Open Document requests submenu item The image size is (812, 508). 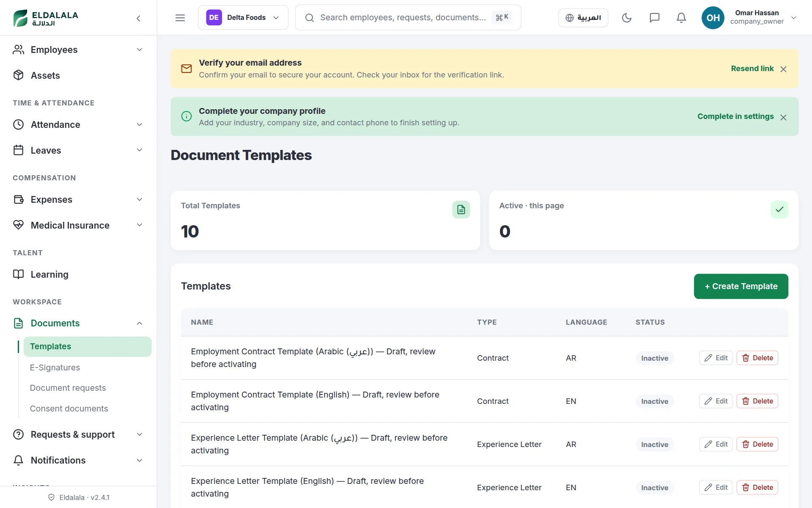[88, 388]
